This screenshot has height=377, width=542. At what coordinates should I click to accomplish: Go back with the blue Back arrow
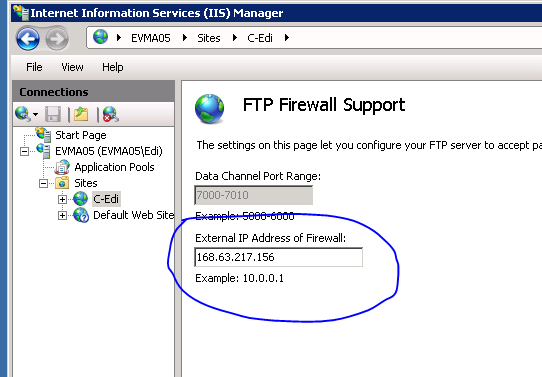28,39
